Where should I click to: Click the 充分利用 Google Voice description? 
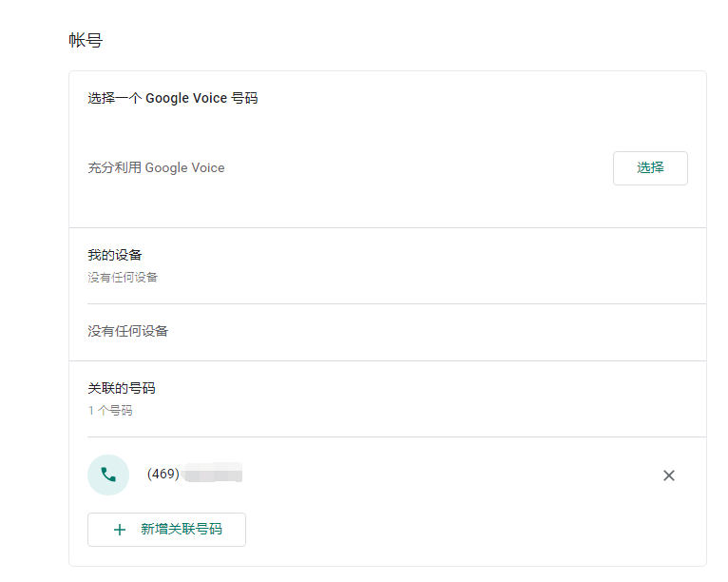click(156, 167)
